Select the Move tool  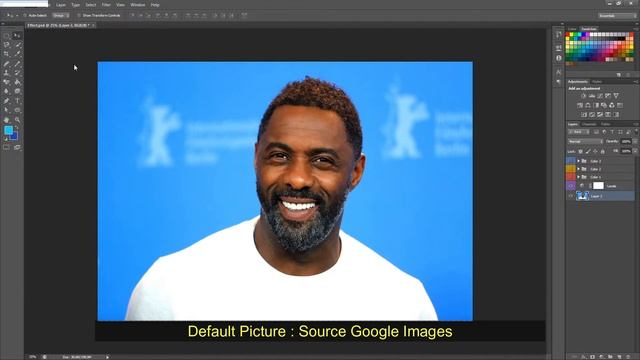(17, 36)
